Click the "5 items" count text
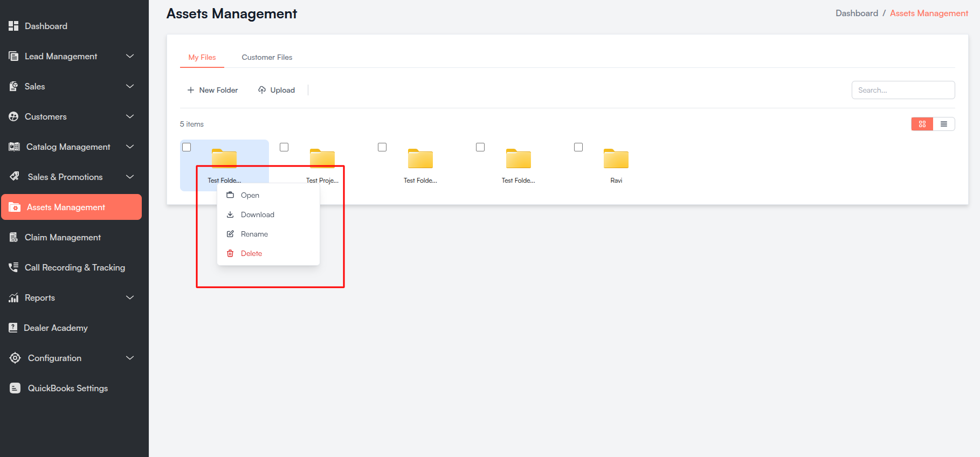980x457 pixels. point(192,124)
